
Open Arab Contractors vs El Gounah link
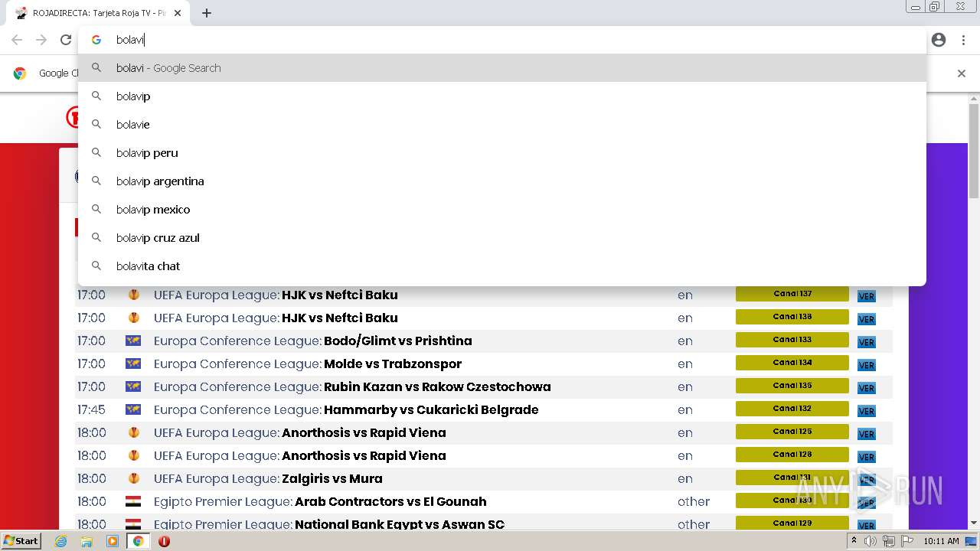coord(390,501)
